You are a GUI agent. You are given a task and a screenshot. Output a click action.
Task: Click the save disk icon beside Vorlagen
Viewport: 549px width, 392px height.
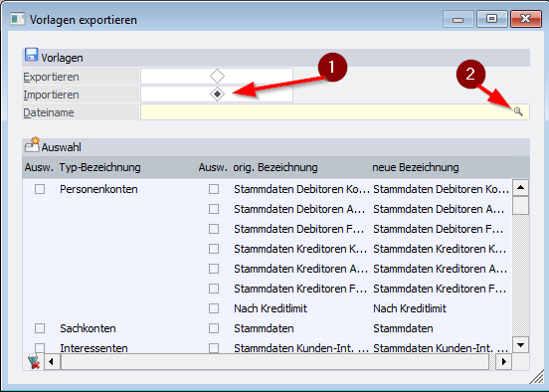(x=31, y=55)
